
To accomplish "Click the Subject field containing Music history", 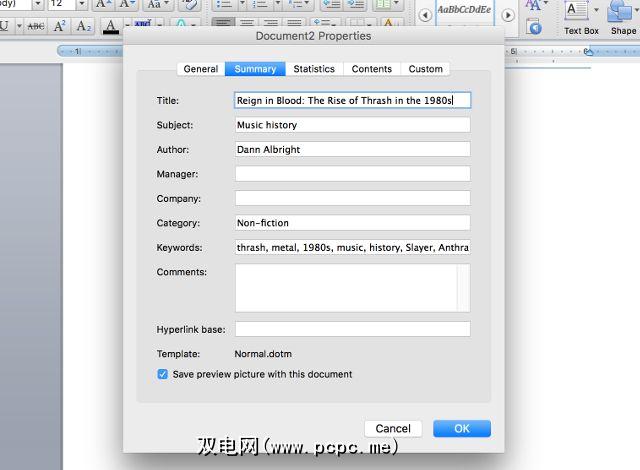I will (353, 125).
